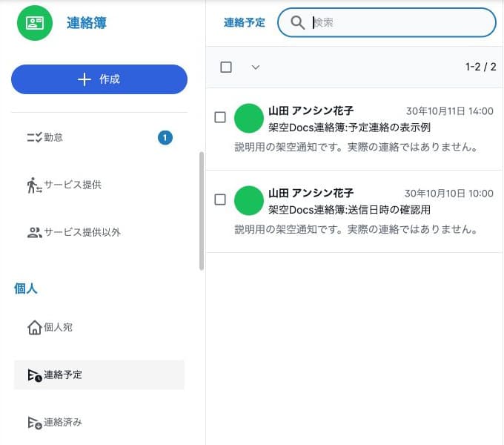Open message 架空Docs連絡簿:予定連絡の表示例
504x445 pixels.
(x=349, y=128)
